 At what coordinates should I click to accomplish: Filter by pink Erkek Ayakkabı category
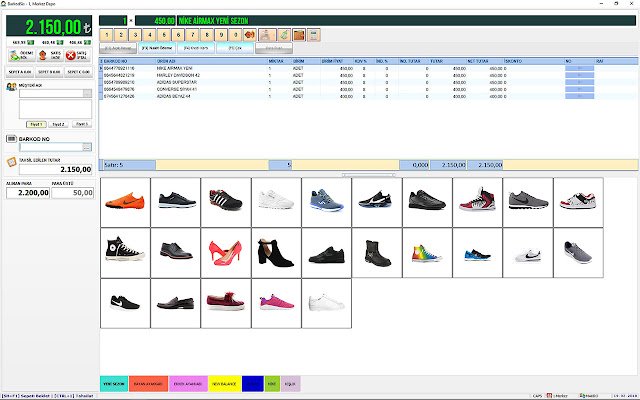pos(188,384)
